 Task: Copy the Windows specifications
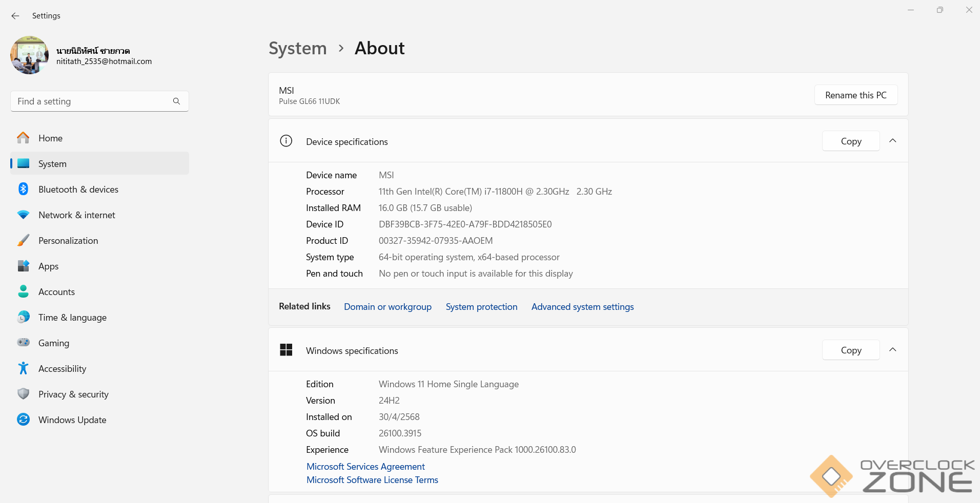point(851,350)
